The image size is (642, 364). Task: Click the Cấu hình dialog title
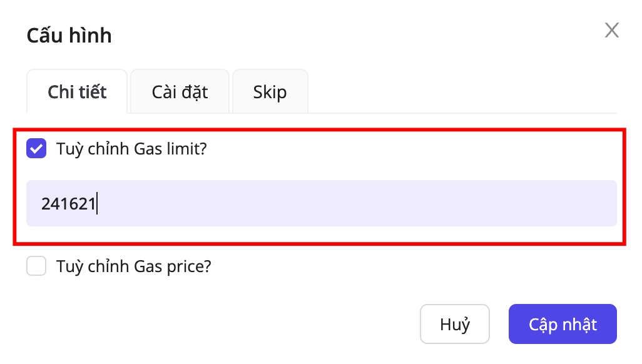pyautogui.click(x=69, y=35)
